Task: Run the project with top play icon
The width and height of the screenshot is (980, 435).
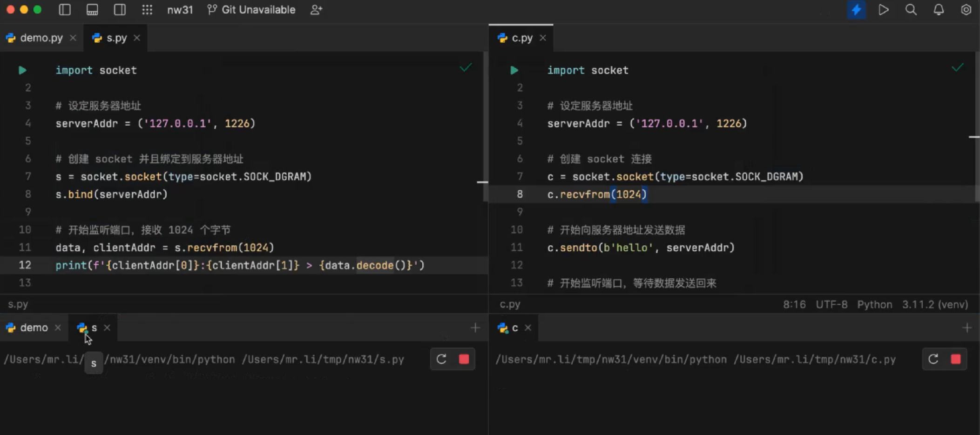Action: [884, 10]
